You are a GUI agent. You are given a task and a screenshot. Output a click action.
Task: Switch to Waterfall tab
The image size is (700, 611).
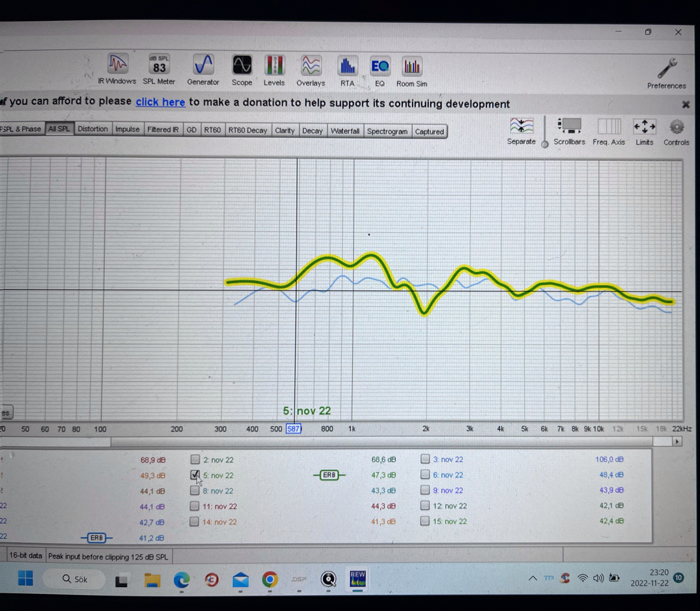(345, 131)
